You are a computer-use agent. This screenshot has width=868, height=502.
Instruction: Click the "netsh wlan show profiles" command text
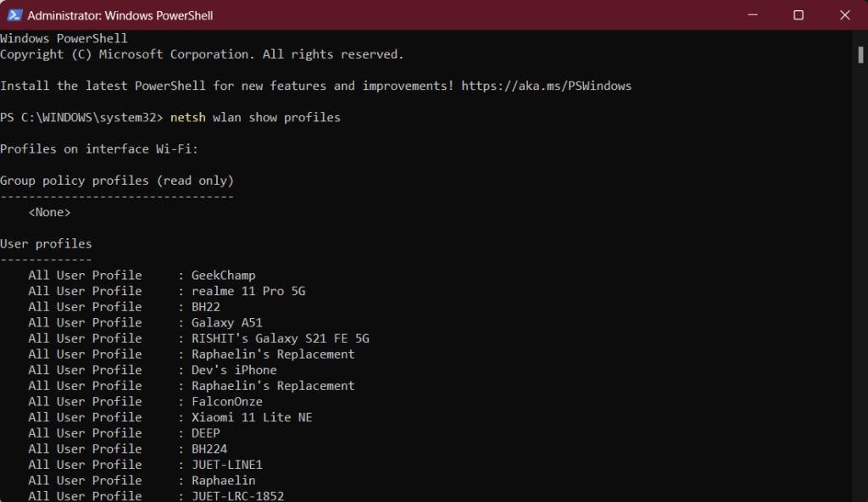pos(255,117)
